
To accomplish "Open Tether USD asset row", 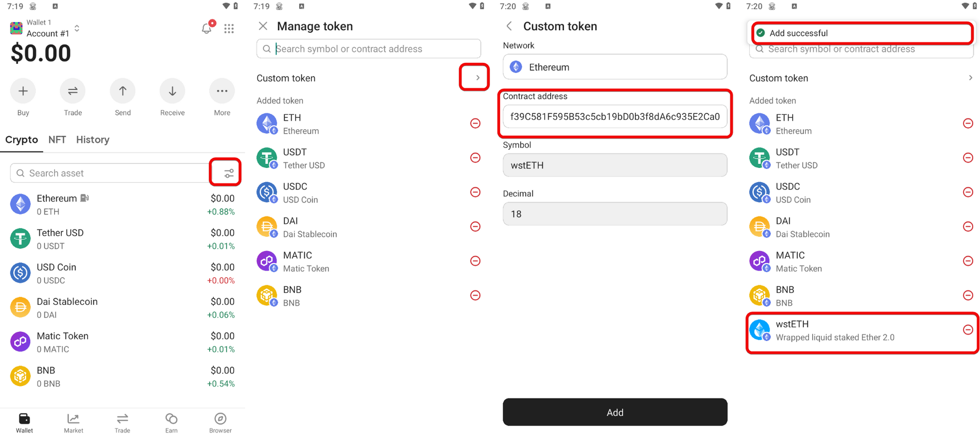I will (x=122, y=239).
